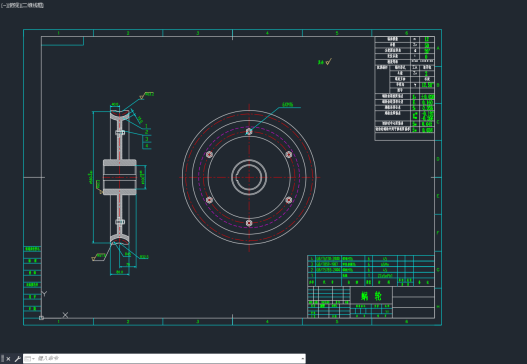Open the recent commands dropdown

click(30, 359)
